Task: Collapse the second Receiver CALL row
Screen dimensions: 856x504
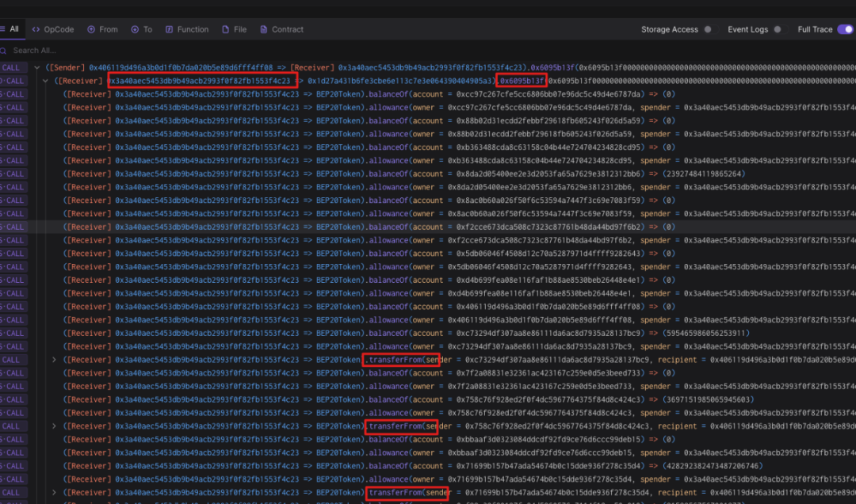Action: pyautogui.click(x=45, y=81)
